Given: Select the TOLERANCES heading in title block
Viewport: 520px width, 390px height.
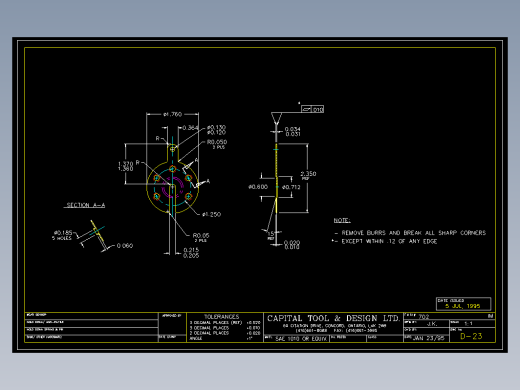Looking at the screenshot, I should (x=222, y=317).
